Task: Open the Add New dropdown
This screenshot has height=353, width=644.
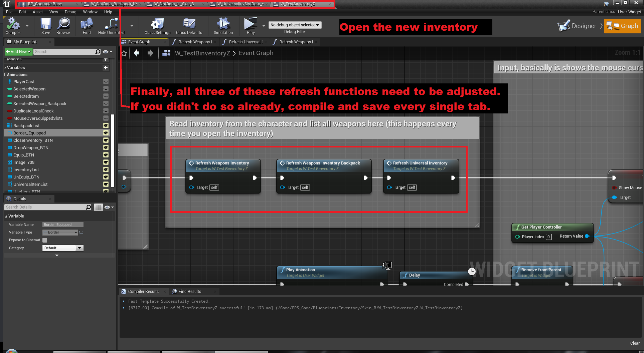Action: coord(18,52)
